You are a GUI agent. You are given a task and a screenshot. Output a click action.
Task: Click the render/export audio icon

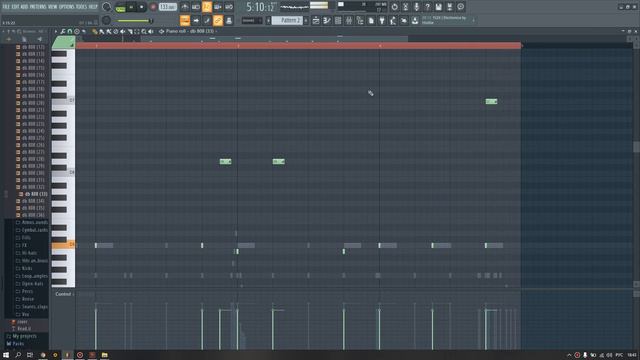point(449,7)
